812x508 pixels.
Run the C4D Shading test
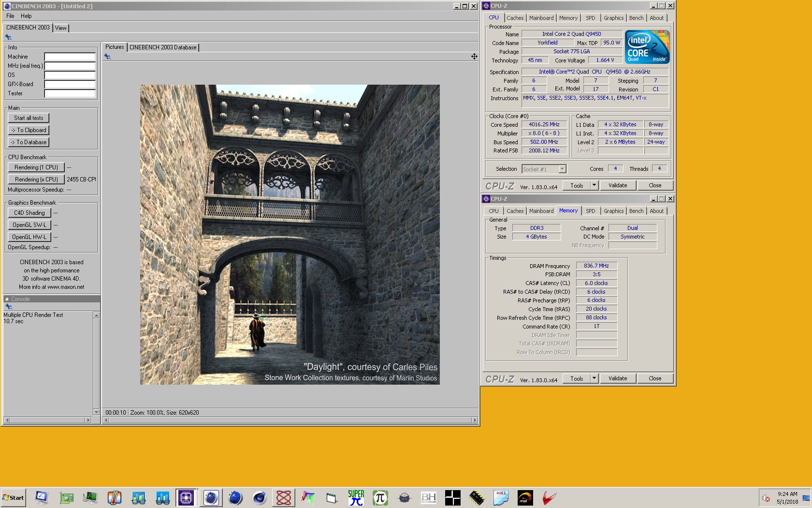(x=29, y=213)
